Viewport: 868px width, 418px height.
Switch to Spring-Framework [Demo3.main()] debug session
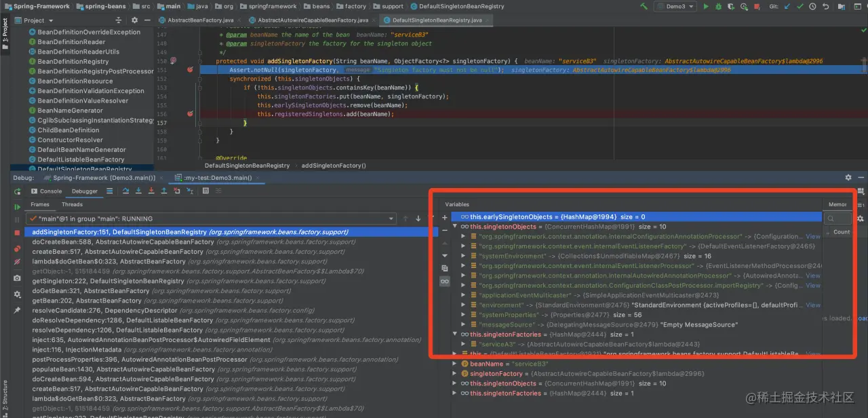coord(98,178)
